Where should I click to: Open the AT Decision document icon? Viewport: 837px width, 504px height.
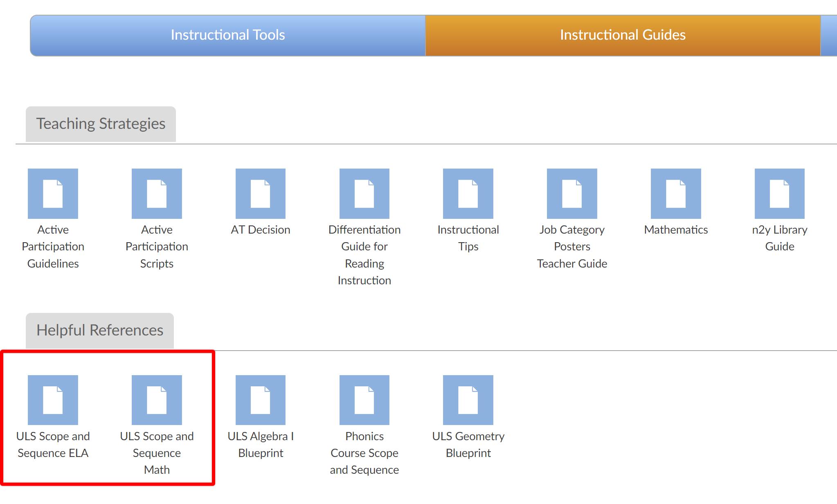pos(261,193)
